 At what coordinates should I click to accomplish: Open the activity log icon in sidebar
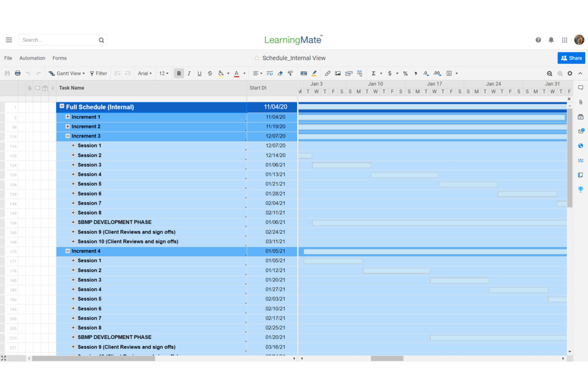point(580,161)
